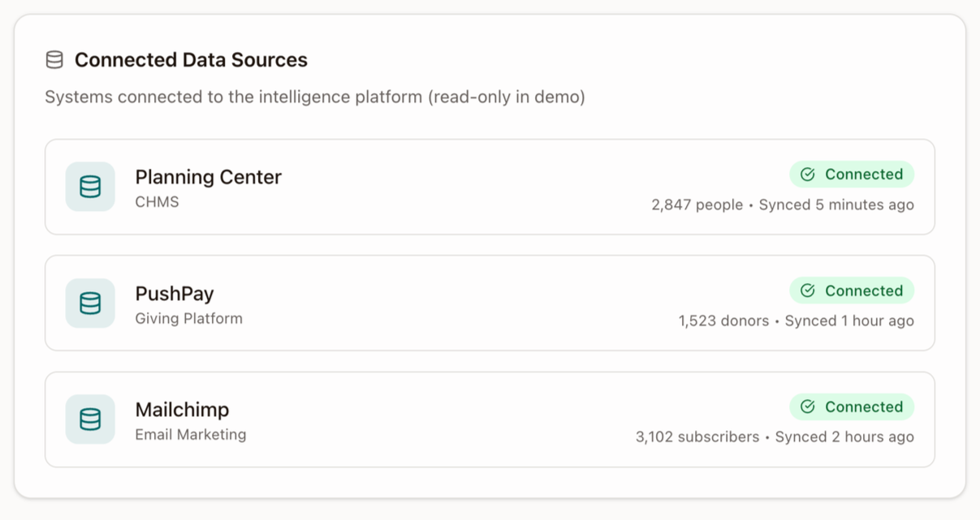Screen dimensions: 980x520
Task: Click the Giving Platform label under PushPay
Action: click(x=188, y=319)
